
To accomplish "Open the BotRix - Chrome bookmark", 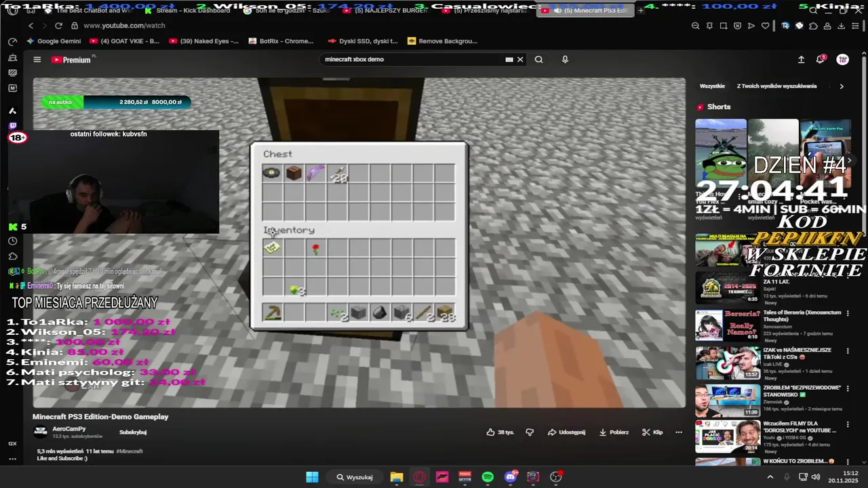I will pos(281,41).
